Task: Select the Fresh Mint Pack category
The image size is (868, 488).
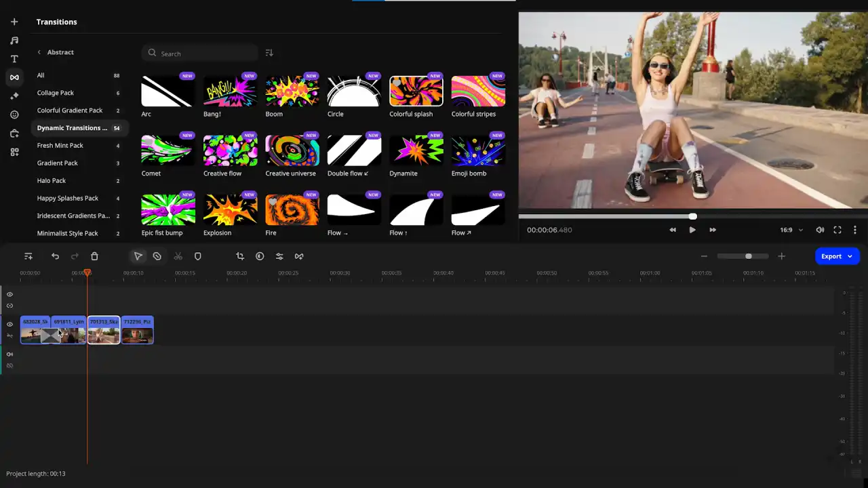Action: [79, 146]
